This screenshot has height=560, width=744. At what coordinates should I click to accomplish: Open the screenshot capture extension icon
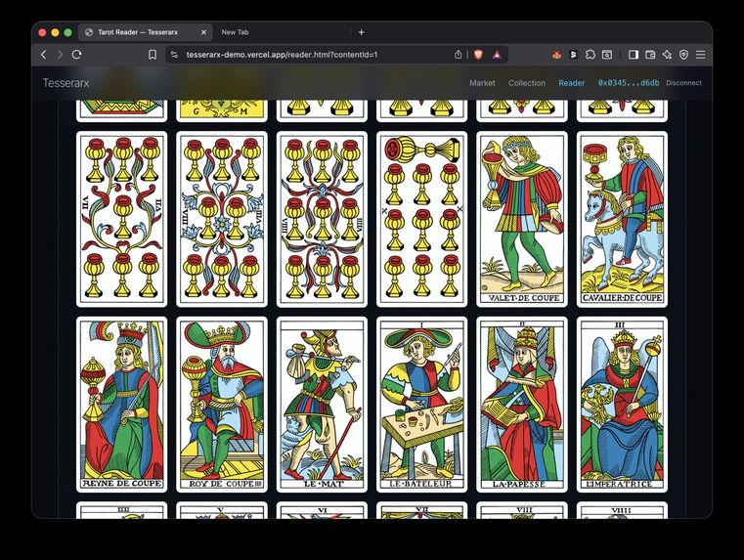pos(607,55)
